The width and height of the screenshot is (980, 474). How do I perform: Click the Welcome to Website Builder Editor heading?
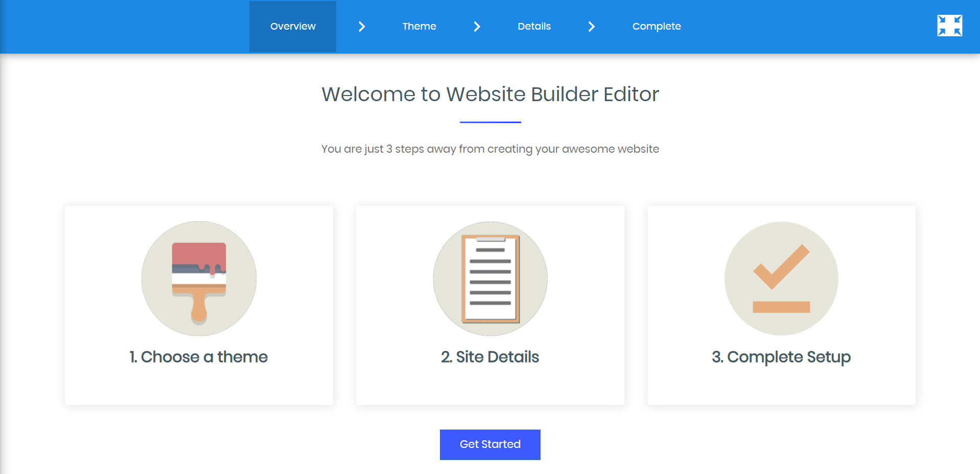[490, 94]
